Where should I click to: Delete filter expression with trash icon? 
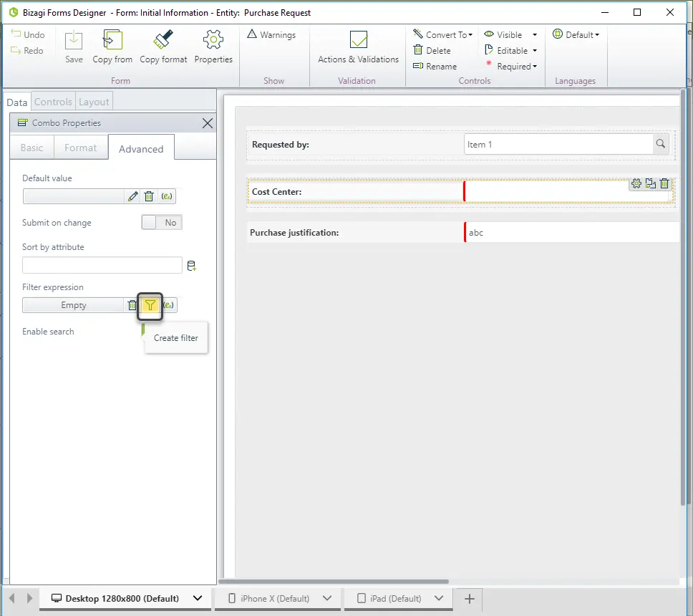(x=132, y=305)
